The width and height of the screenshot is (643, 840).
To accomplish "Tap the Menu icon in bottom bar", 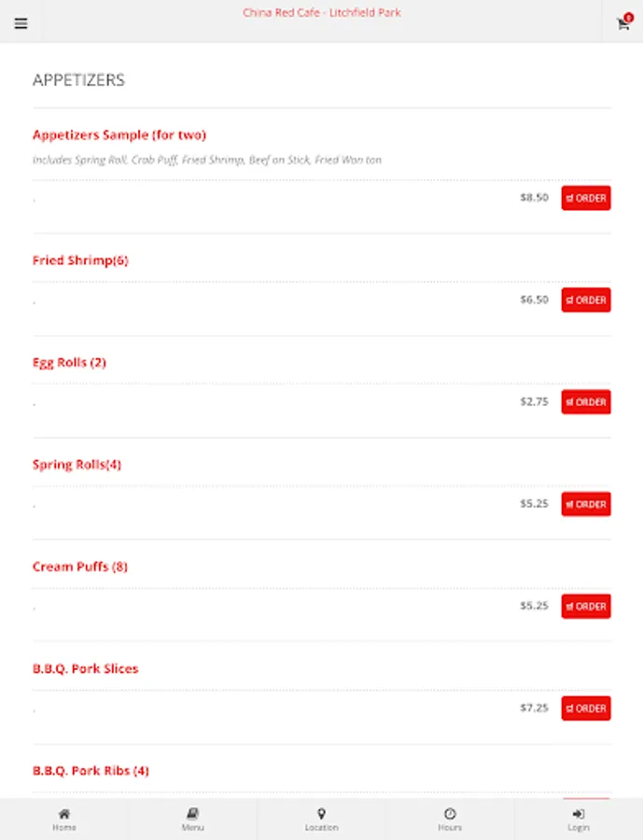I will click(192, 818).
